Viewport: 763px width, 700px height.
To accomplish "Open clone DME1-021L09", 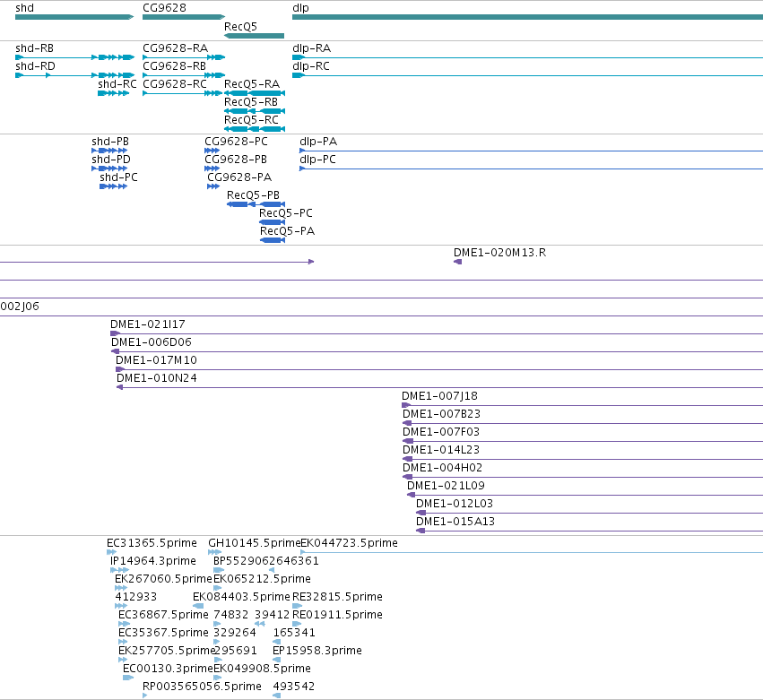I will coord(585,496).
